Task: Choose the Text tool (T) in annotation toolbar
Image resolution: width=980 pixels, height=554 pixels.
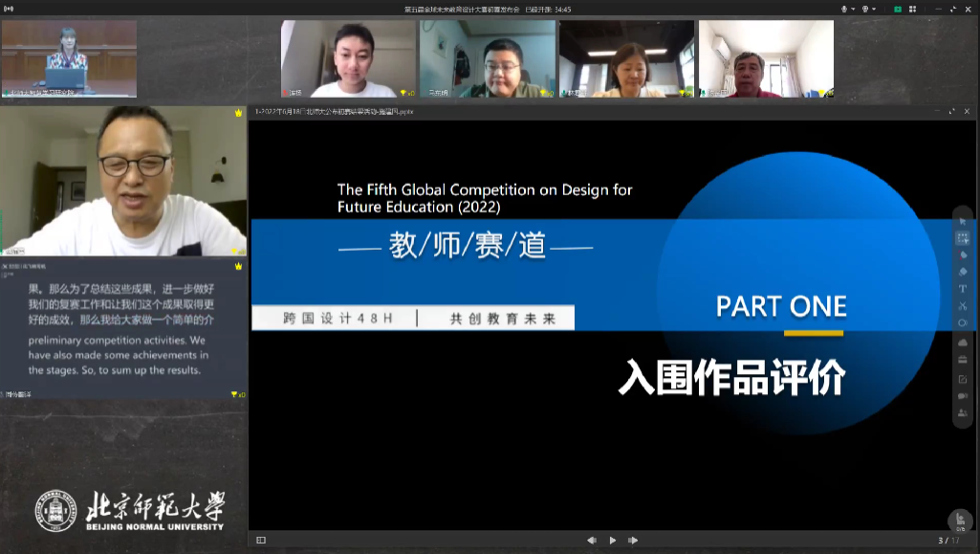Action: pos(963,289)
